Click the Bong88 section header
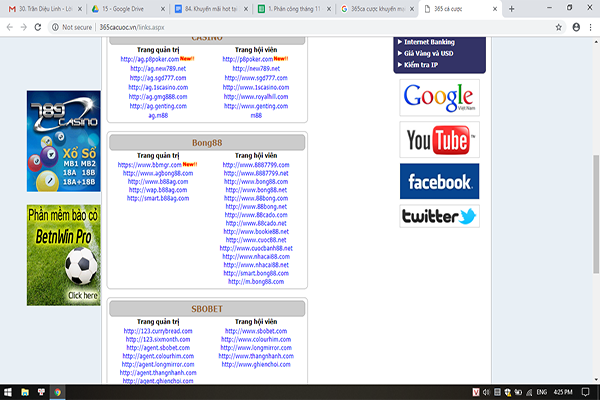Screen dimensions: 600x400 click(207, 143)
